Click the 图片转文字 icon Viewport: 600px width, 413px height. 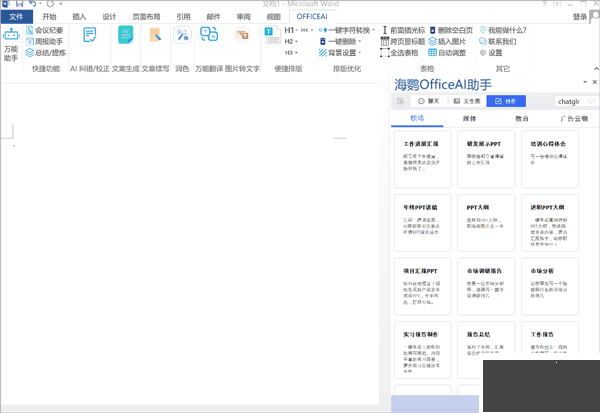[x=241, y=36]
